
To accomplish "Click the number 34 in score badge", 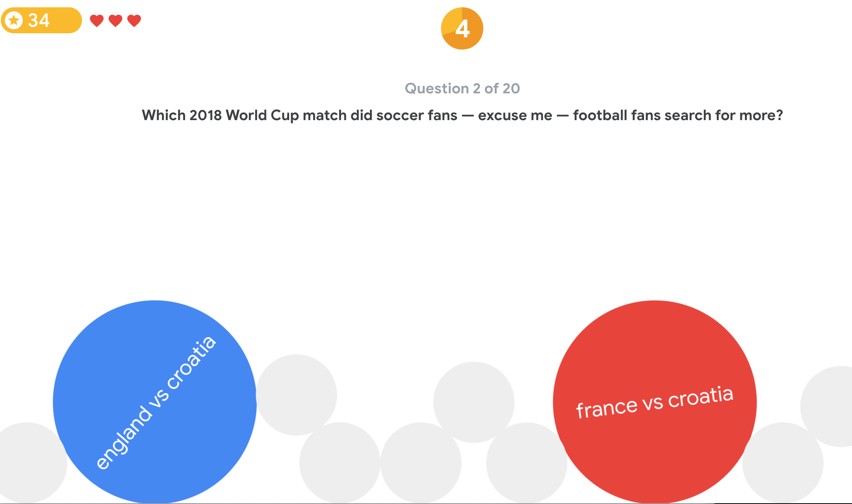I will (x=39, y=20).
